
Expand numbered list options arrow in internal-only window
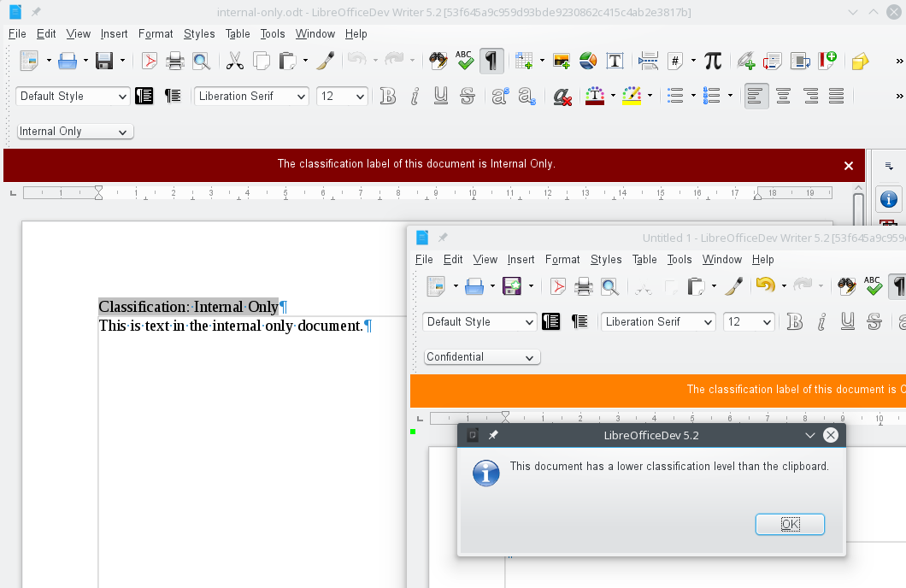coord(730,96)
